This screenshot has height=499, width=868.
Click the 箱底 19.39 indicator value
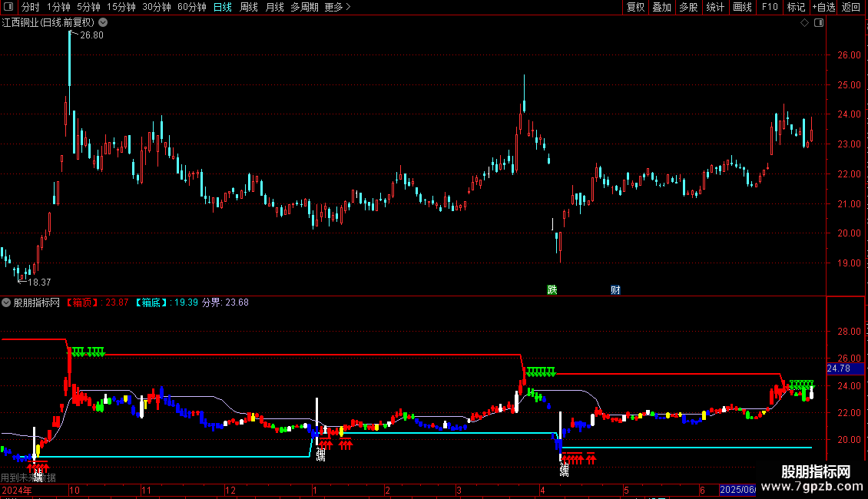tap(167, 302)
